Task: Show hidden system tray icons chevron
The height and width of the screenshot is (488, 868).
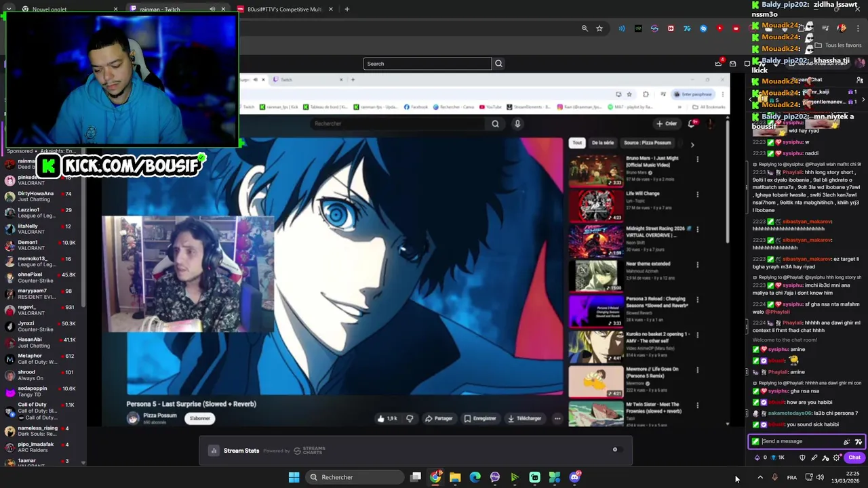Action: [760, 477]
